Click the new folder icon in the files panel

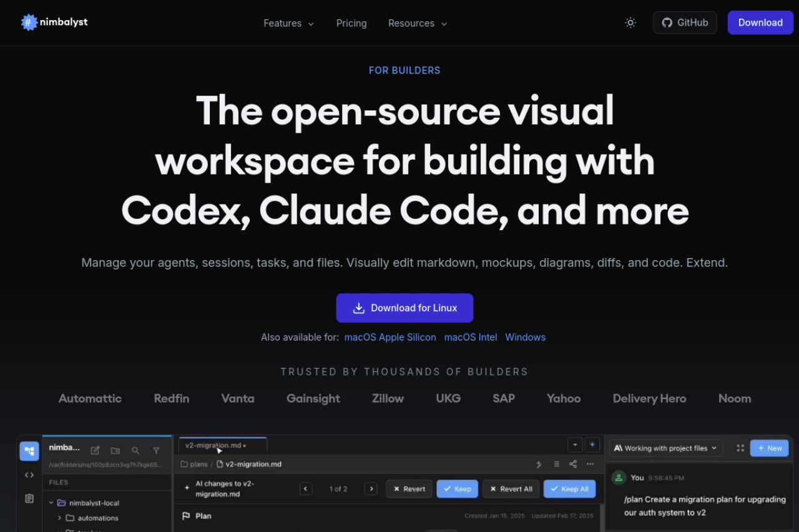point(115,450)
